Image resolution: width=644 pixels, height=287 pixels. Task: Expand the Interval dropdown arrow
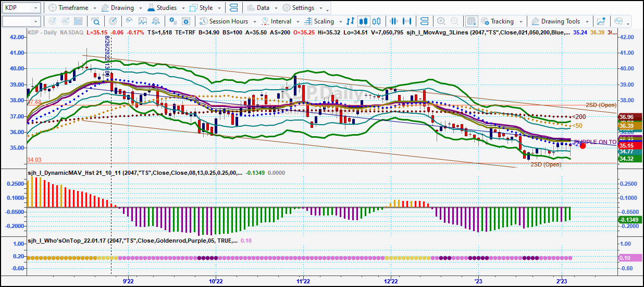(x=297, y=22)
